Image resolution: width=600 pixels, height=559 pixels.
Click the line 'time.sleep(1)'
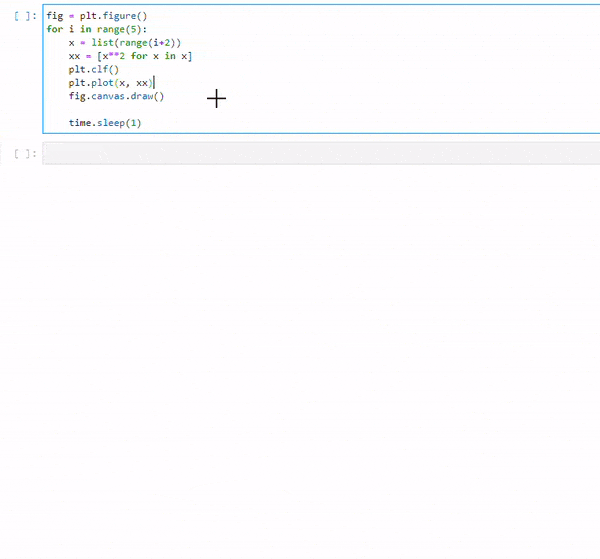pyautogui.click(x=105, y=123)
